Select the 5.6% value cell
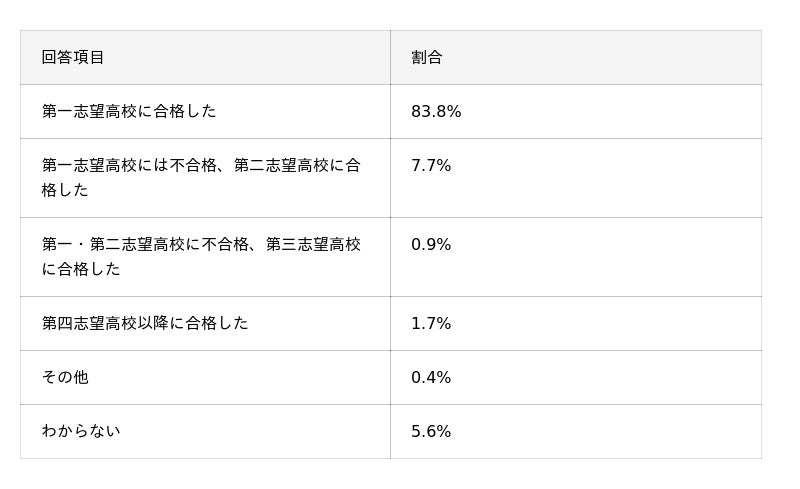The width and height of the screenshot is (800, 489). [x=431, y=432]
